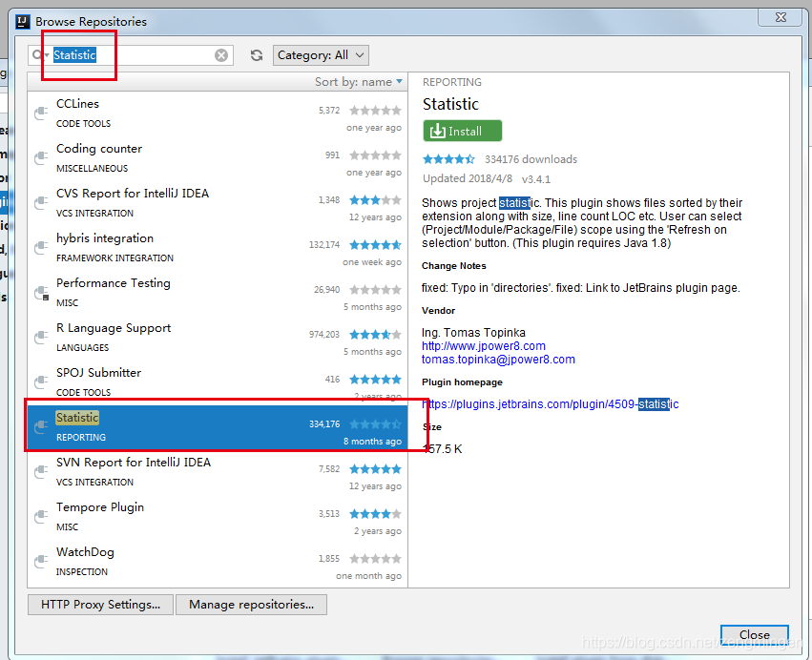Click the version v3.4.1 label
Image resolution: width=812 pixels, height=660 pixels.
[x=536, y=179]
